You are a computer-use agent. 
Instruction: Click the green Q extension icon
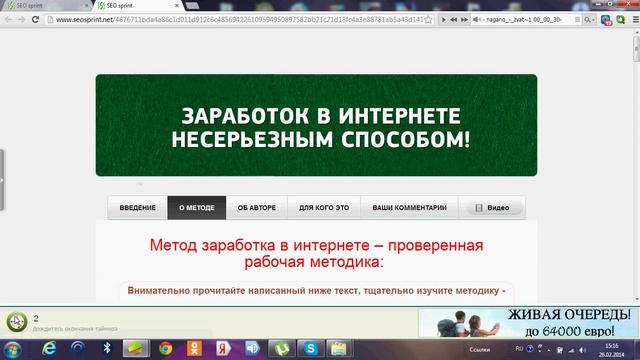620,20
